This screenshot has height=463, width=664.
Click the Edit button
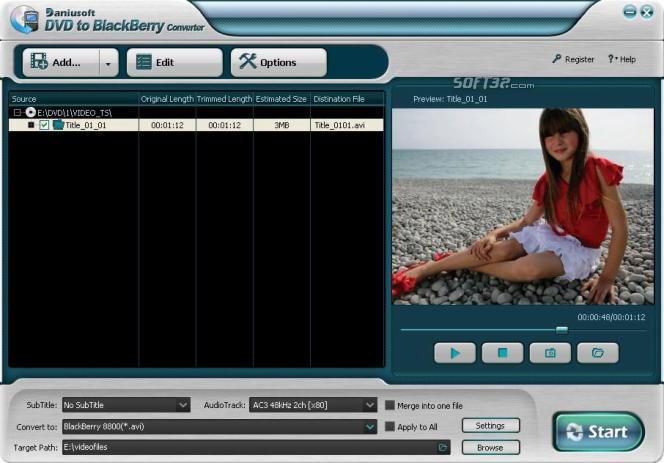click(174, 63)
